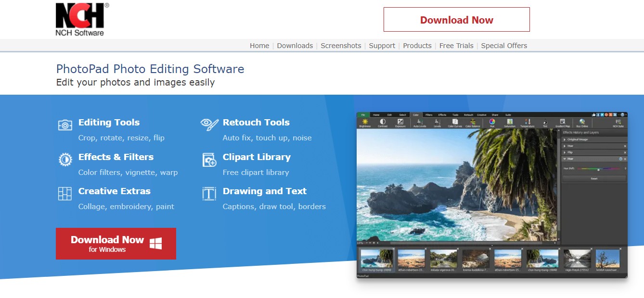The image size is (644, 298).
Task: Open the File tab in PhotoPad screenshot
Action: click(x=363, y=115)
